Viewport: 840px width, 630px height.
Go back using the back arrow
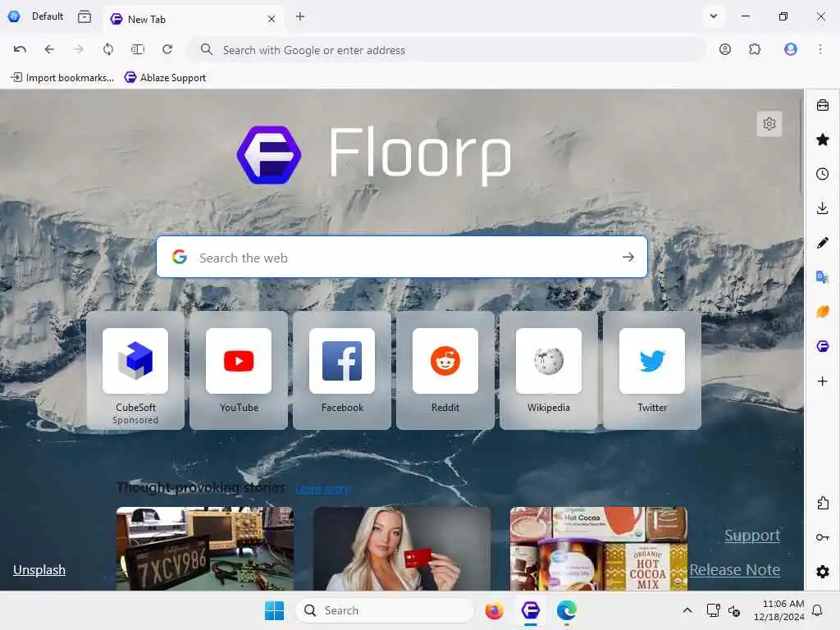click(x=49, y=49)
